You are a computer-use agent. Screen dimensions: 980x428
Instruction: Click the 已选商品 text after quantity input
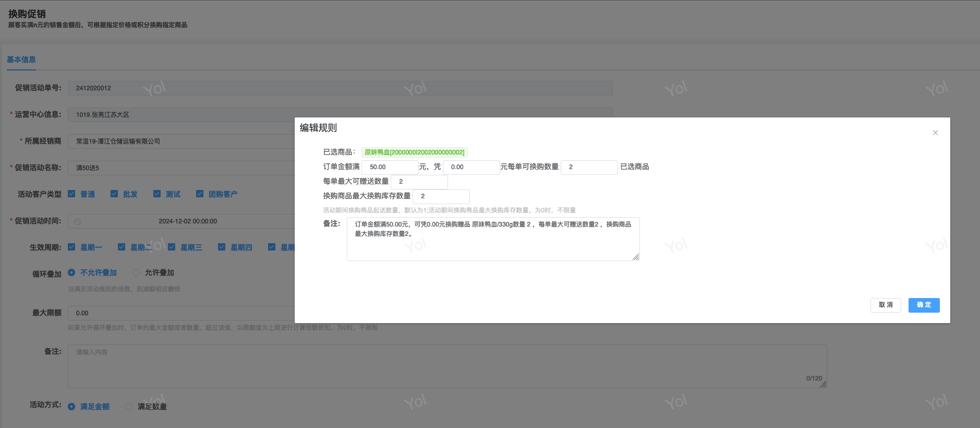(635, 167)
